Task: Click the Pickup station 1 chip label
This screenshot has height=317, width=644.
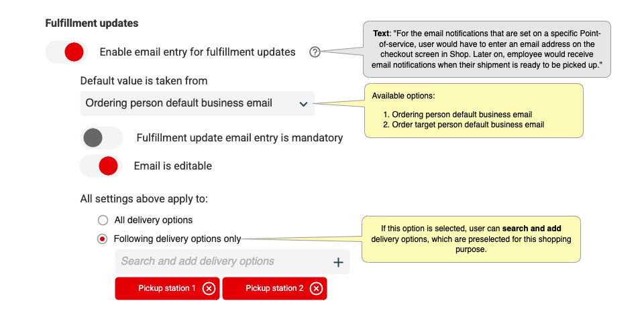Action: pyautogui.click(x=167, y=289)
